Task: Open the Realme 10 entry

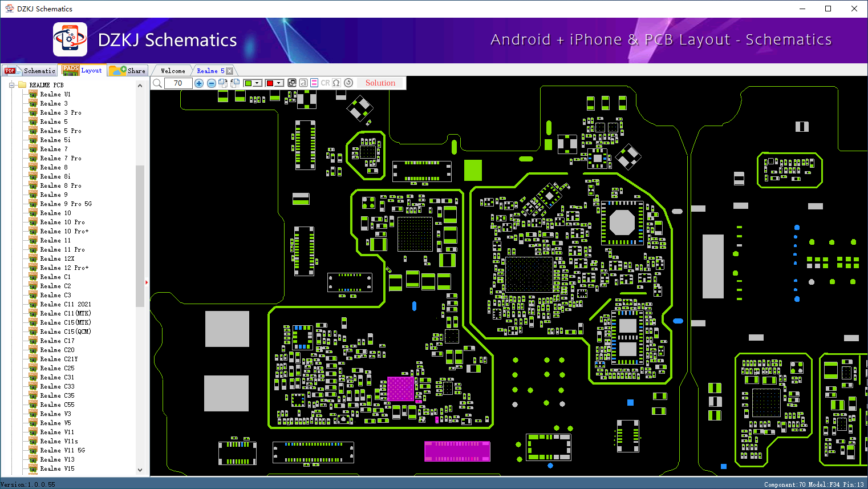Action: [56, 213]
